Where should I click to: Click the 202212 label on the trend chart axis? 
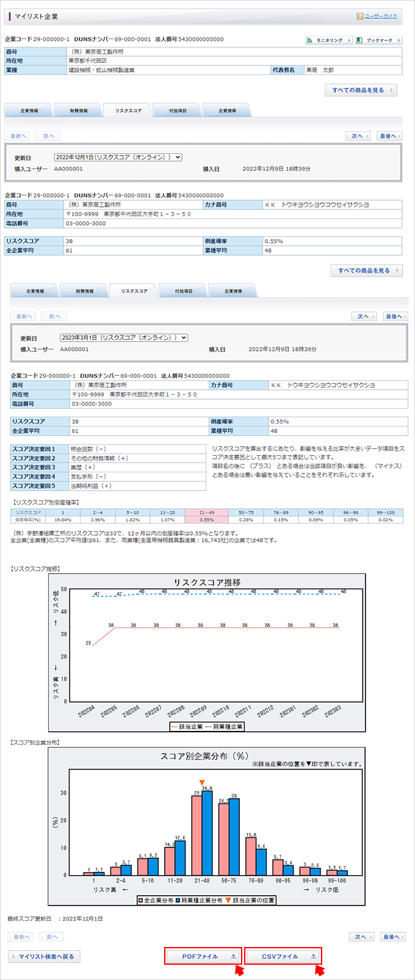pyautogui.click(x=265, y=712)
